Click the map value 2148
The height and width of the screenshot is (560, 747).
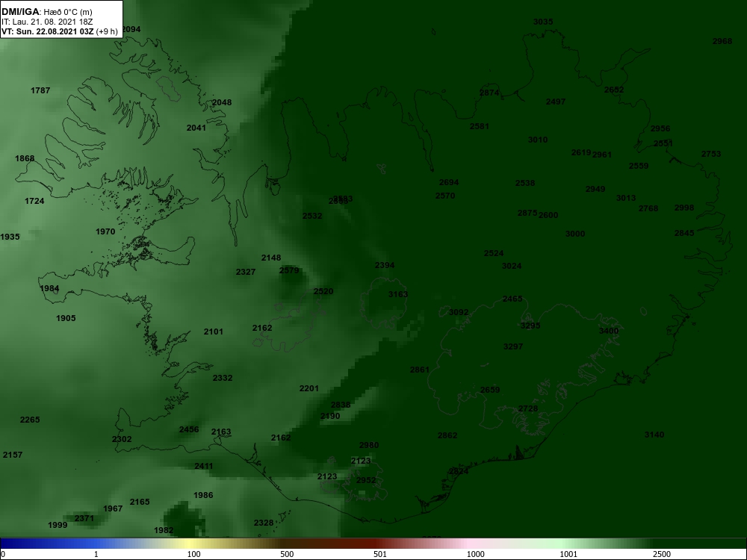click(271, 258)
